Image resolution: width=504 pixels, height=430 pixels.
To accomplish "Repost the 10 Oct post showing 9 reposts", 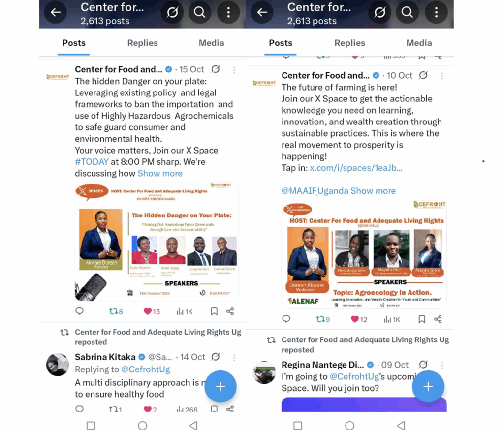I will coord(323,319).
